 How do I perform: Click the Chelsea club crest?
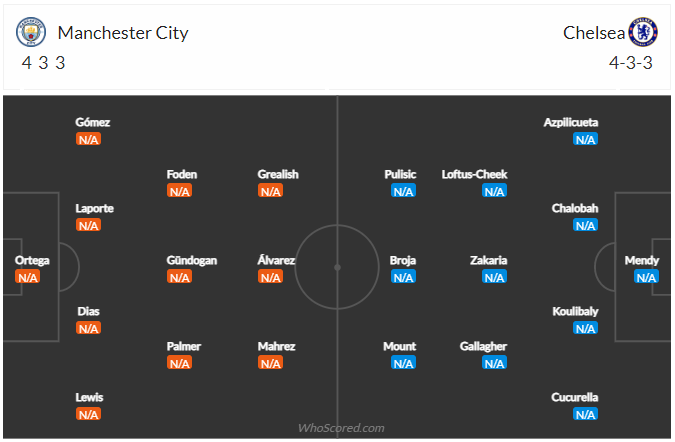click(643, 32)
